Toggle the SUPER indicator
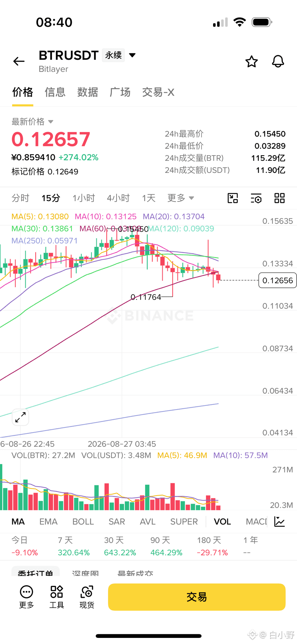The image size is (297, 644). coord(184,521)
